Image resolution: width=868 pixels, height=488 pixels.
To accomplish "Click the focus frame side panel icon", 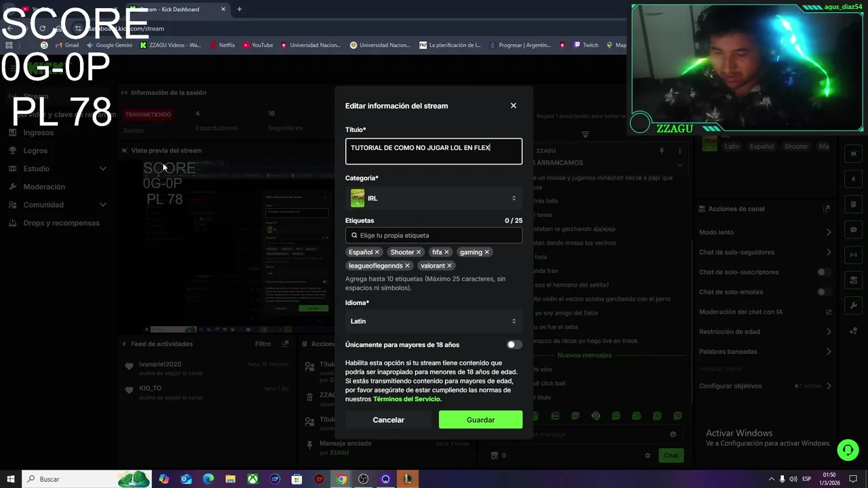I will click(854, 153).
